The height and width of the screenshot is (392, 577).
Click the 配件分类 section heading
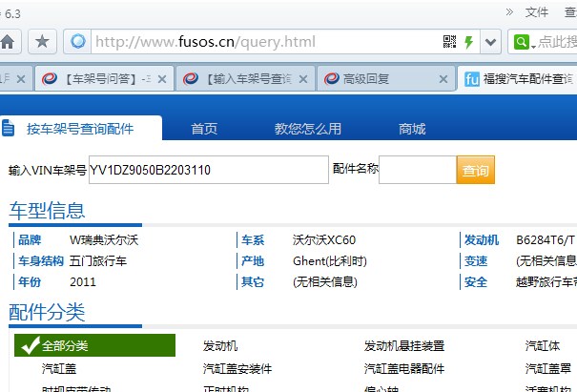click(x=47, y=312)
